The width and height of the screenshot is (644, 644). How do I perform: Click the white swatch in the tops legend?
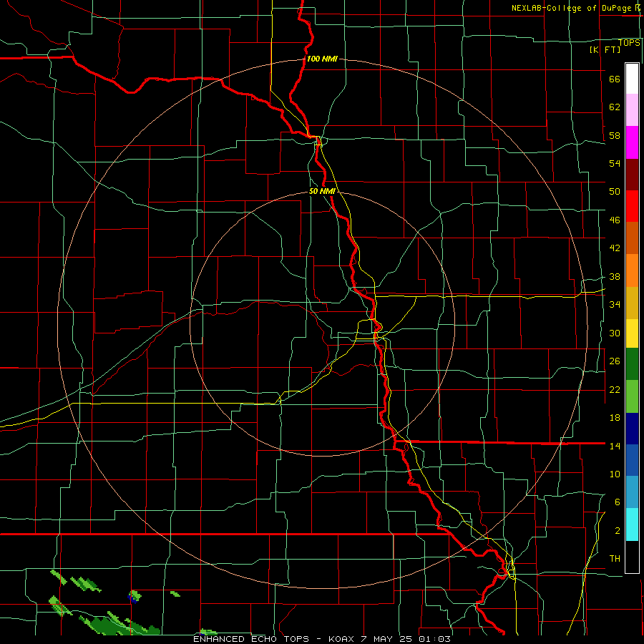click(632, 79)
